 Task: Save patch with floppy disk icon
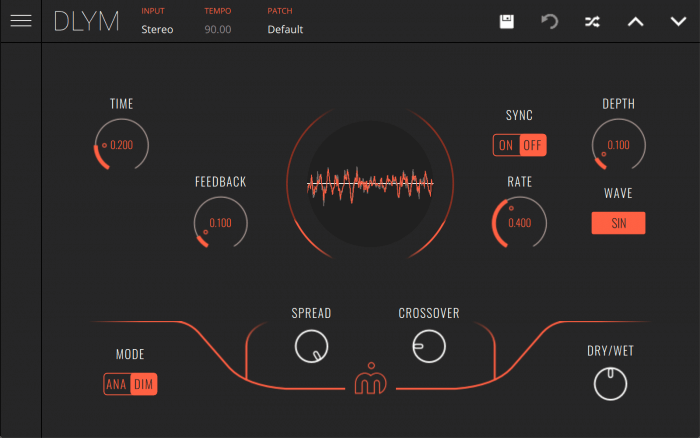tap(507, 21)
